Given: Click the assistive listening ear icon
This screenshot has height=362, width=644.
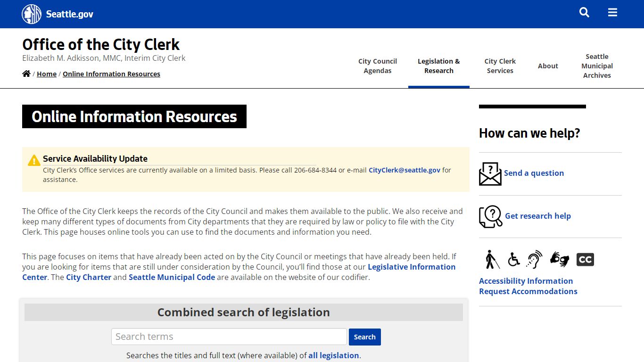Looking at the screenshot, I should pyautogui.click(x=535, y=259).
